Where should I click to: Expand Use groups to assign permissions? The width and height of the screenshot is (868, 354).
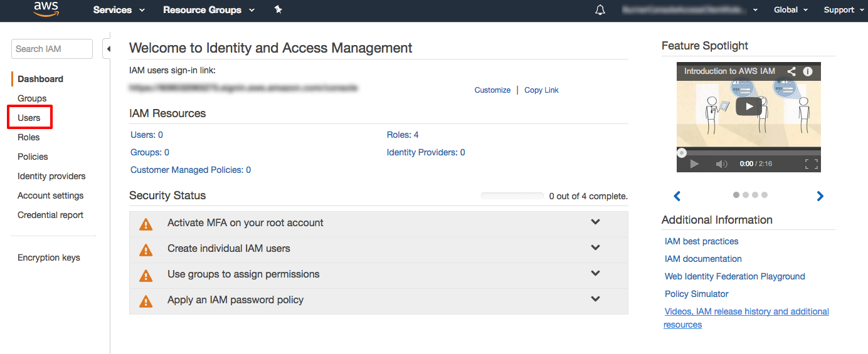click(x=378, y=275)
